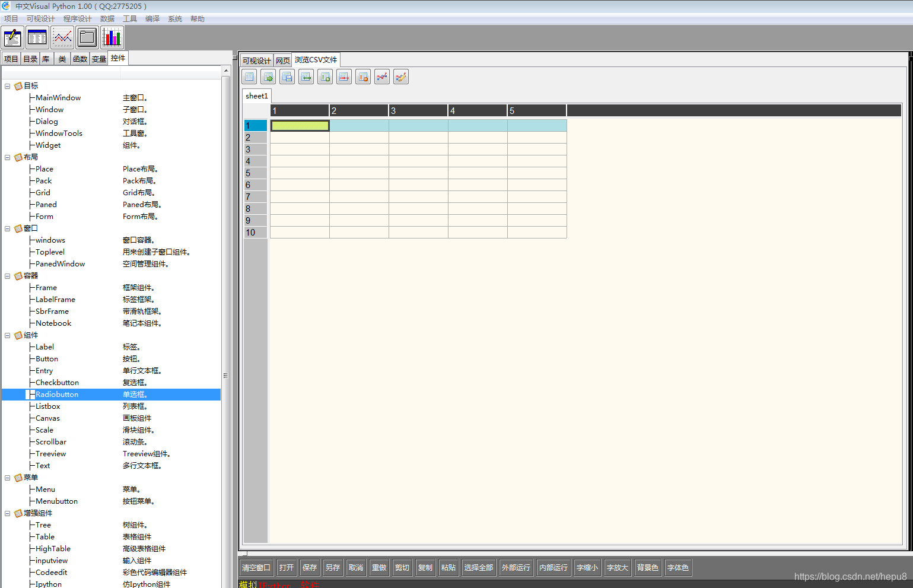This screenshot has height=588, width=913.
Task: Select the HighTable tree item
Action: pos(53,549)
